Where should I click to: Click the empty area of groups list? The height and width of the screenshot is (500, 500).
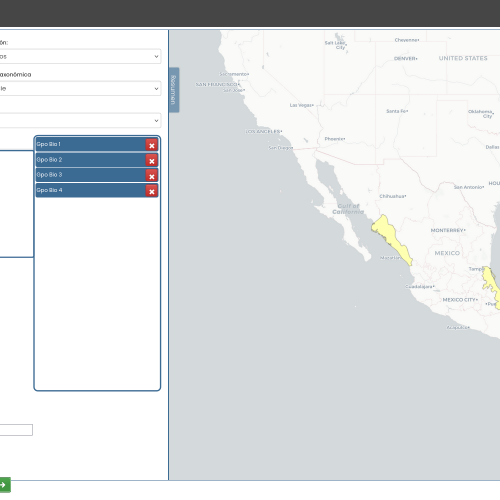point(97,293)
